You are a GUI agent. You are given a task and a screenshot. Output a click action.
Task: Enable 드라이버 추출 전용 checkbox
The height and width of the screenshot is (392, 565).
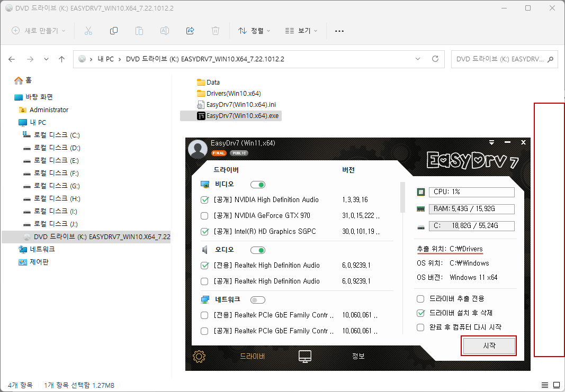coord(420,299)
